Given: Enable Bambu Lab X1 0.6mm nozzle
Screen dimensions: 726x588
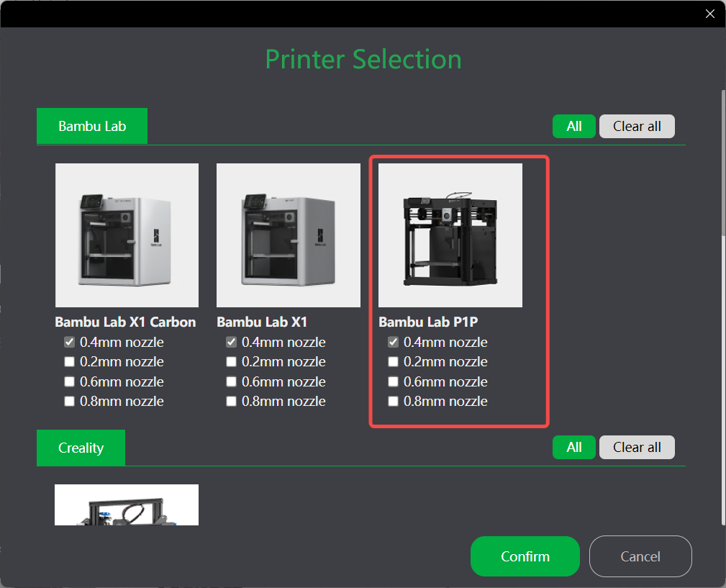Looking at the screenshot, I should [231, 381].
